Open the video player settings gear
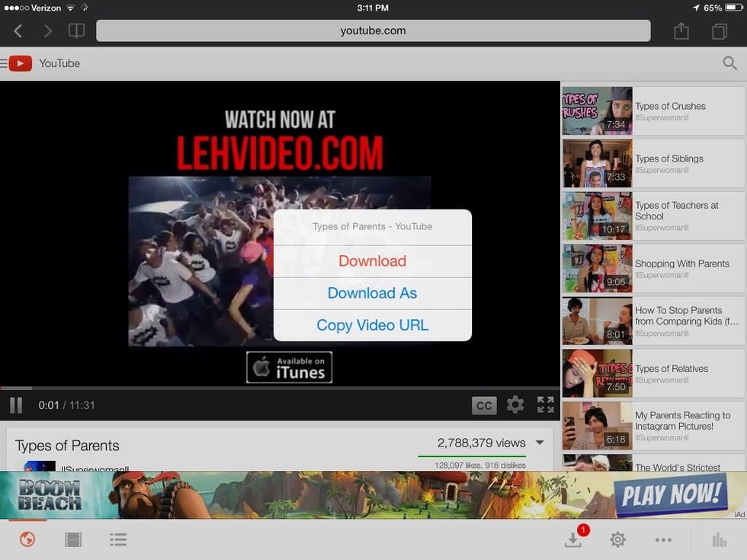This screenshot has height=560, width=747. point(515,405)
